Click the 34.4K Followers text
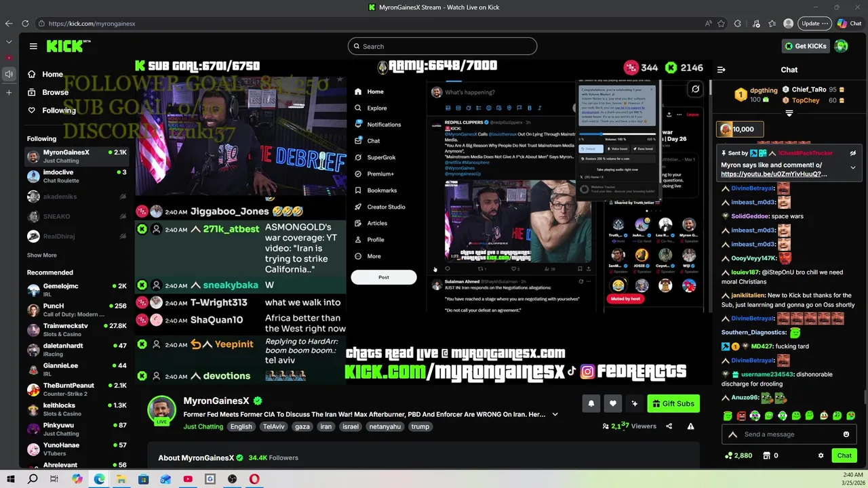The height and width of the screenshot is (488, 868). coord(273,457)
